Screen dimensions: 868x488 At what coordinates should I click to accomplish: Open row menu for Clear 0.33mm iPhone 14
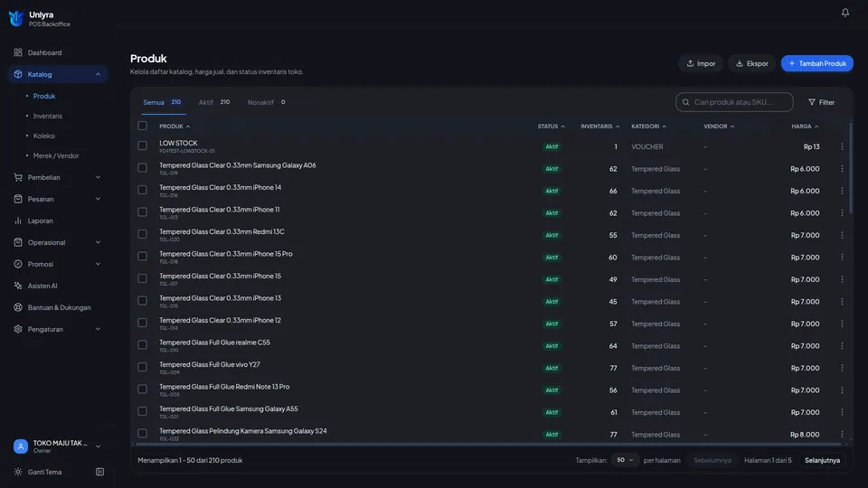(x=842, y=191)
